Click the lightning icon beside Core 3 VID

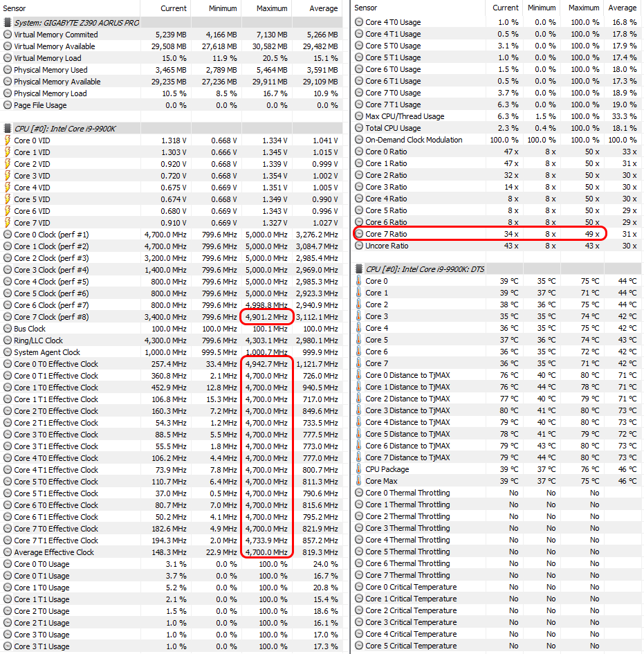click(7, 176)
